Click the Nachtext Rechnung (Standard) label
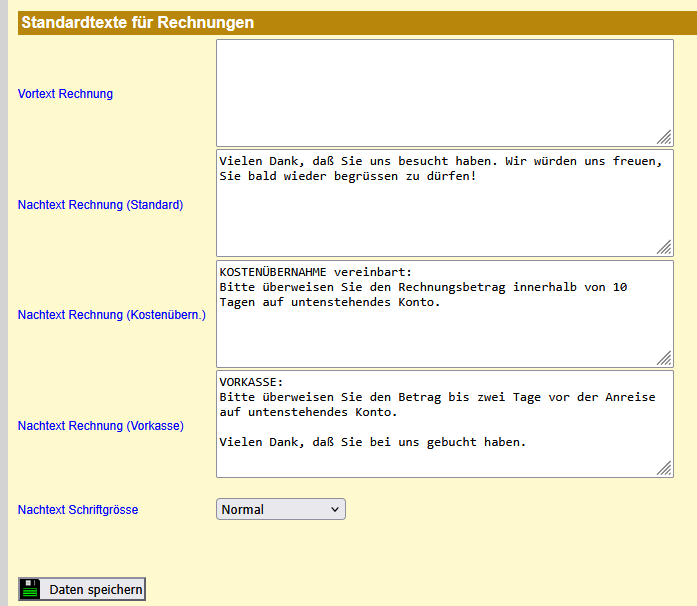Image resolution: width=697 pixels, height=606 pixels. click(100, 205)
